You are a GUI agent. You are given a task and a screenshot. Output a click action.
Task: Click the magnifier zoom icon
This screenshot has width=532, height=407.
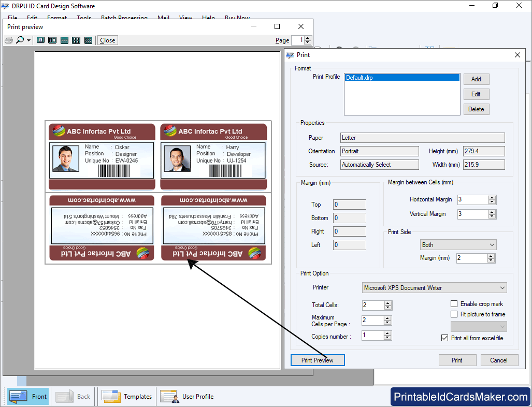click(20, 40)
